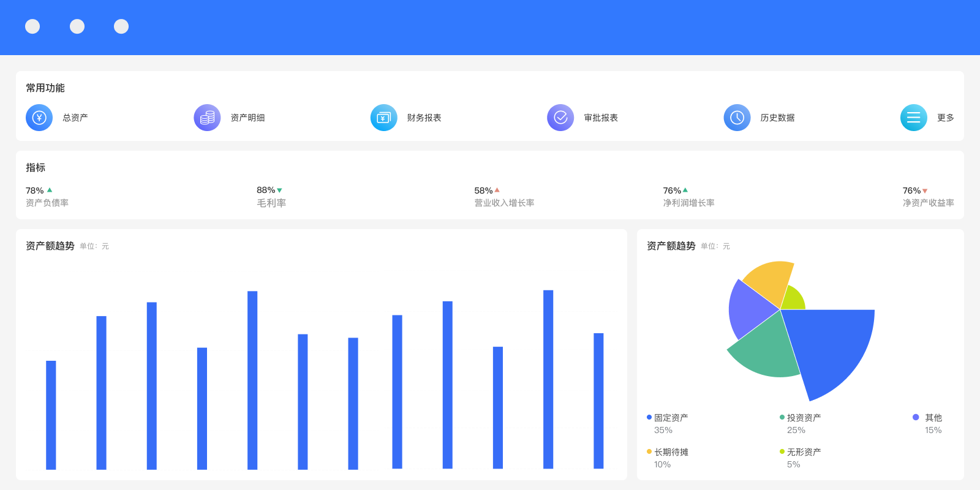Open the 更多 menu icon

pyautogui.click(x=914, y=118)
